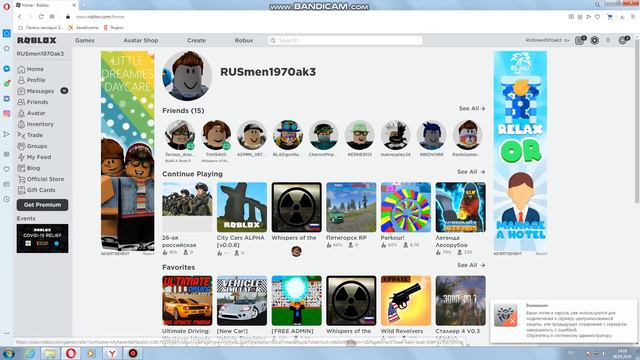Open Gift Cards in the sidebar
This screenshot has height=360, width=640.
click(36, 190)
